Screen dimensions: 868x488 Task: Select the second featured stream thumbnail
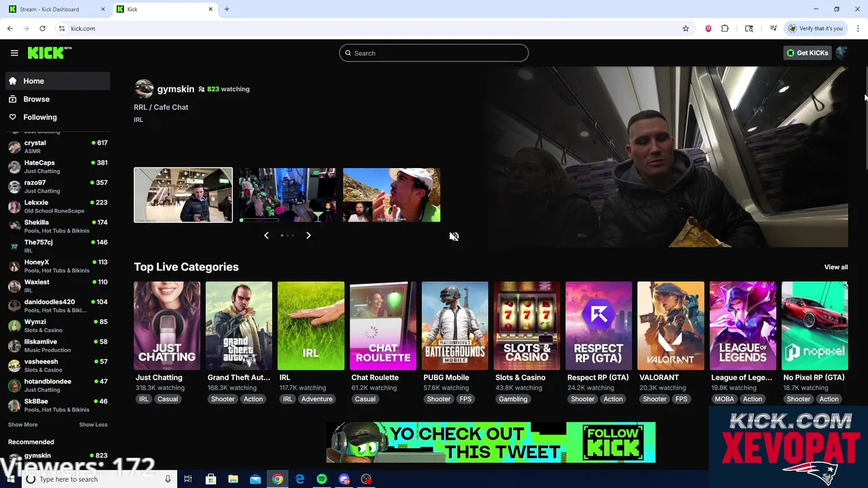click(x=287, y=195)
